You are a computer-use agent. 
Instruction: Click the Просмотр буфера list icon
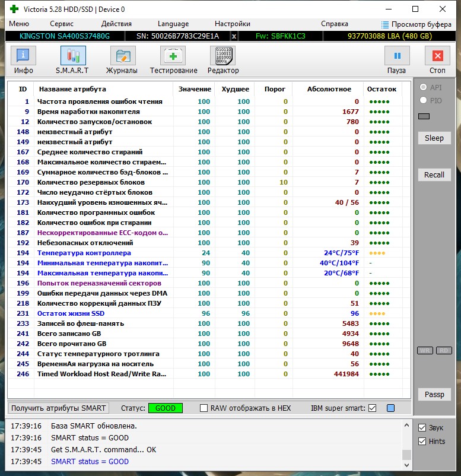click(384, 24)
